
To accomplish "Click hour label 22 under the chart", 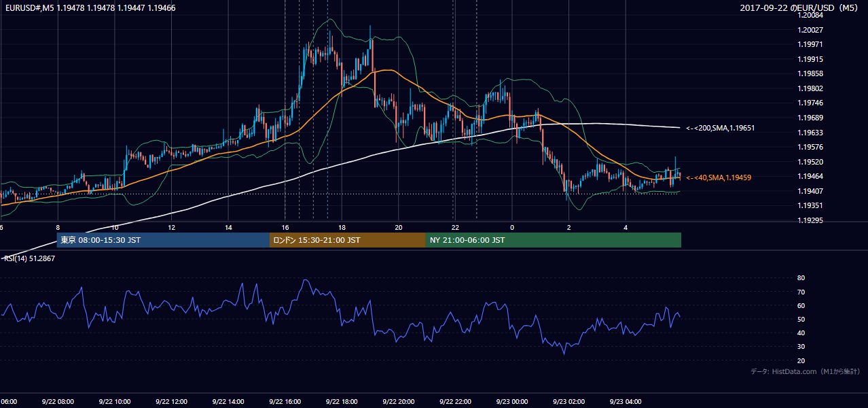I will click(455, 228).
